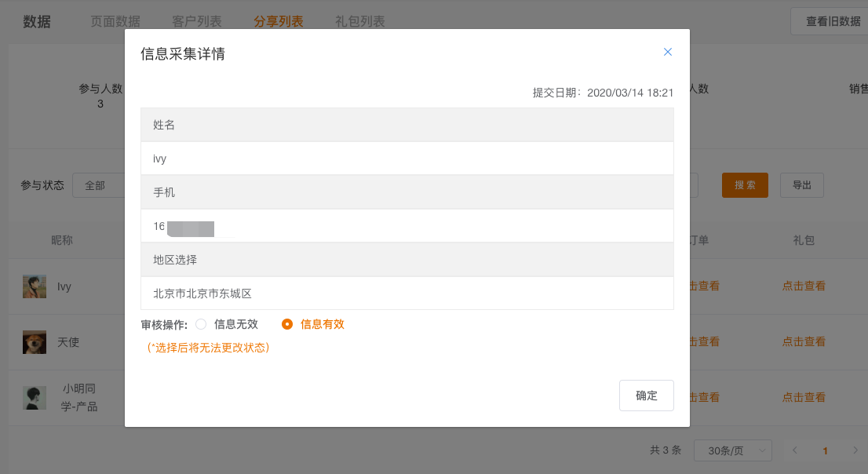
Task: Click 小明同学-产品's avatar image
Action: click(35, 398)
